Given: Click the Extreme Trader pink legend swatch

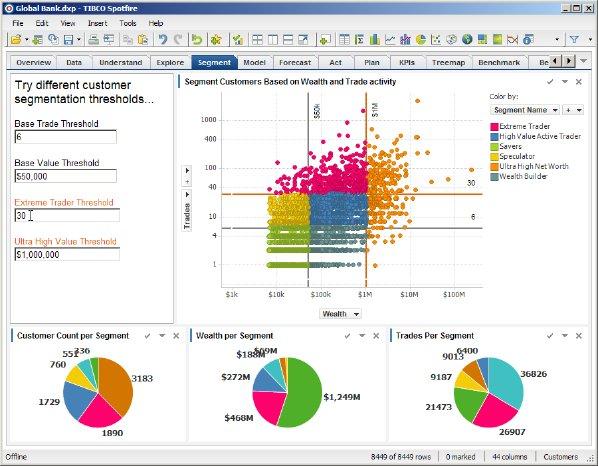Looking at the screenshot, I should pos(494,127).
